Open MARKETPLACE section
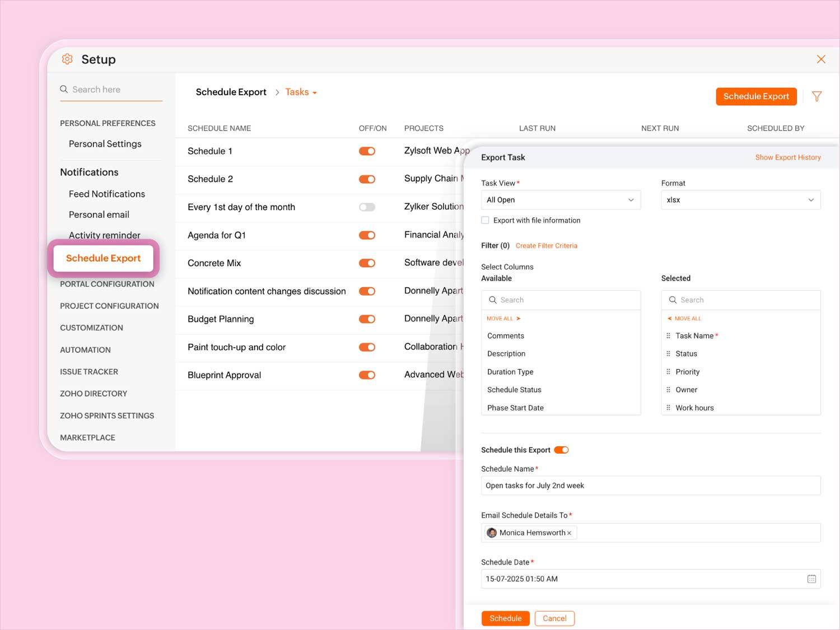840x630 pixels. coord(87,437)
